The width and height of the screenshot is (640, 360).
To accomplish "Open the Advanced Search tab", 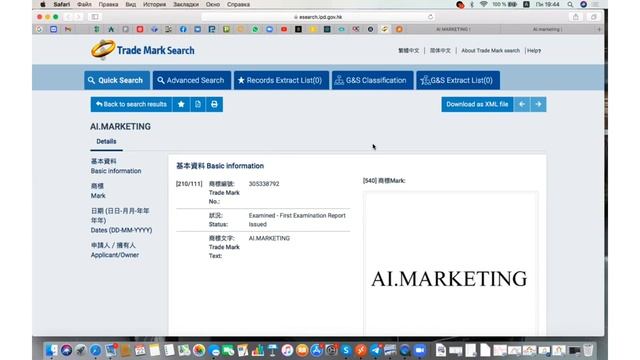I will click(x=191, y=80).
